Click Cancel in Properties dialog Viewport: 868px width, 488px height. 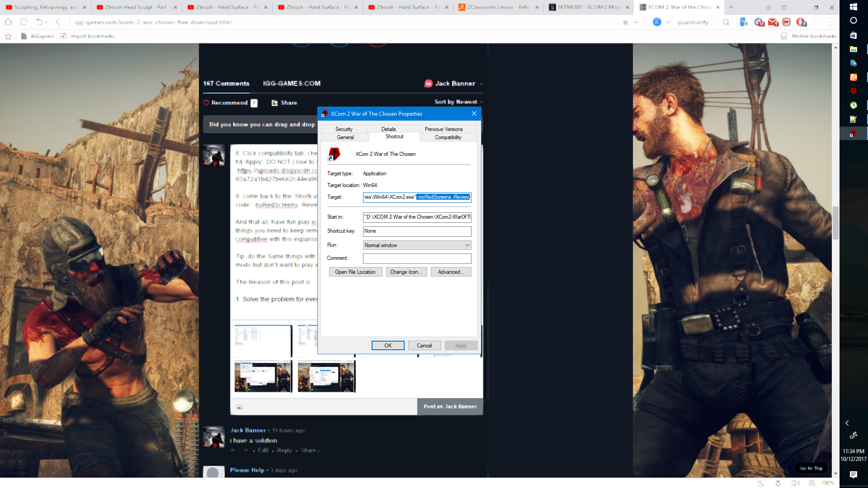point(425,346)
